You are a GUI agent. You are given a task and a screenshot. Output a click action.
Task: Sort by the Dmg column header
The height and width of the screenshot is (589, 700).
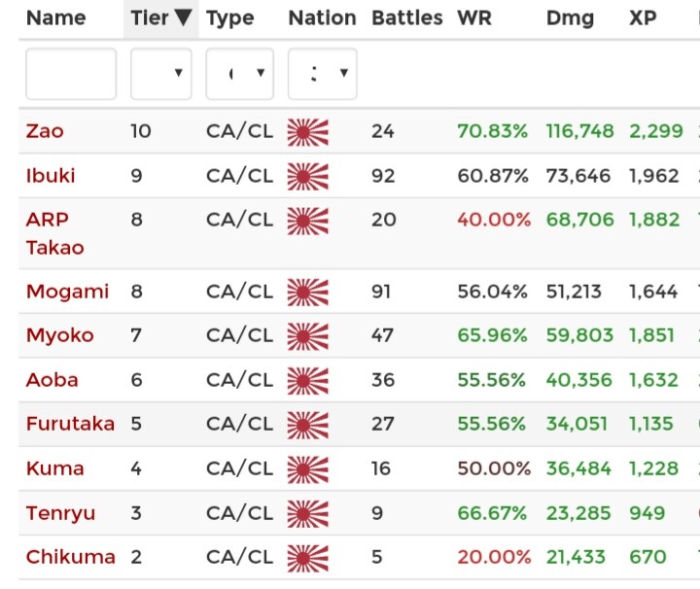click(569, 17)
